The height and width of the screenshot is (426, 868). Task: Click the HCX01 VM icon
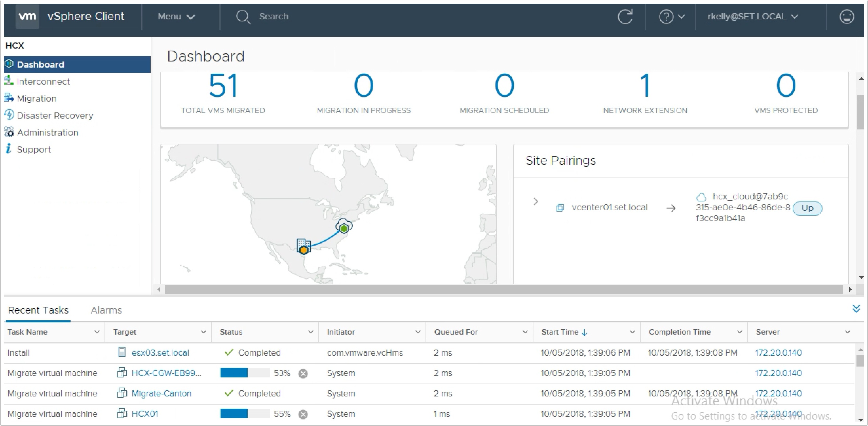pyautogui.click(x=122, y=413)
